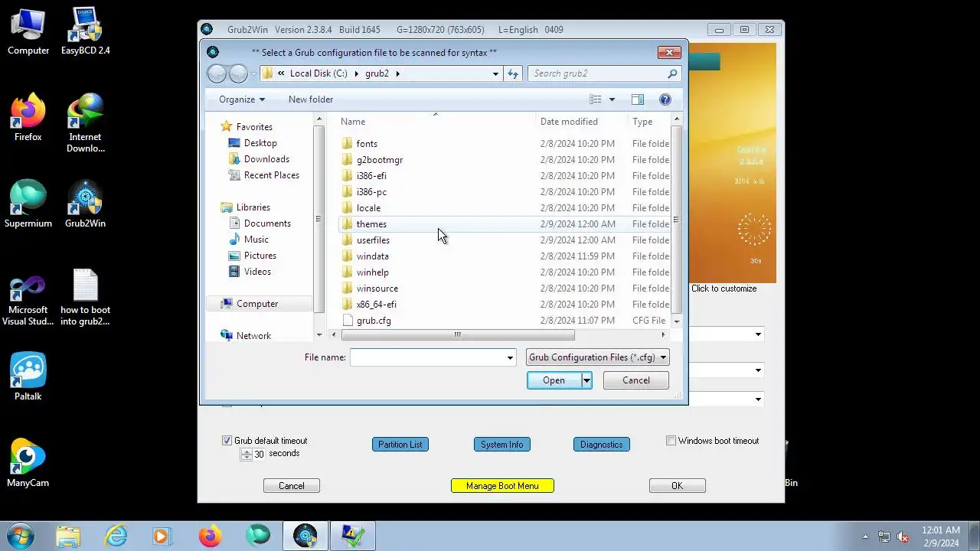Viewport: 980px width, 551px height.
Task: Select the themes folder
Action: click(371, 224)
